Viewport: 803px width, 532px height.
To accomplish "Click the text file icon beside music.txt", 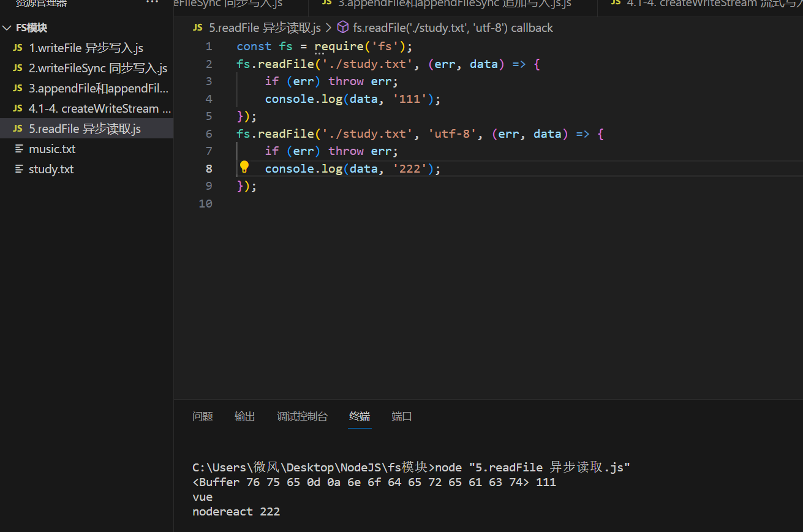I will (x=18, y=149).
